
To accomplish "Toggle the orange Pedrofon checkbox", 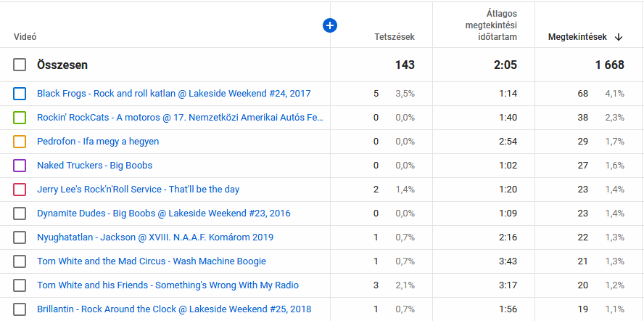I will click(20, 142).
